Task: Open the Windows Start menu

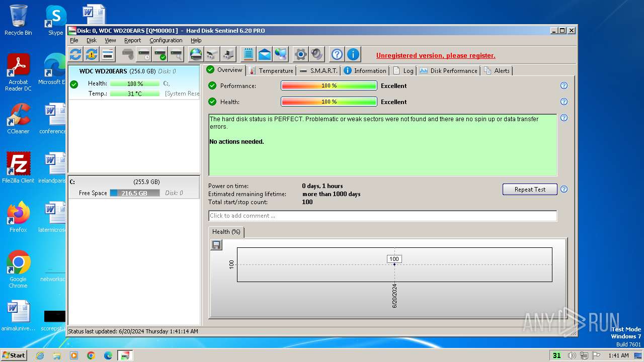Action: [x=14, y=355]
